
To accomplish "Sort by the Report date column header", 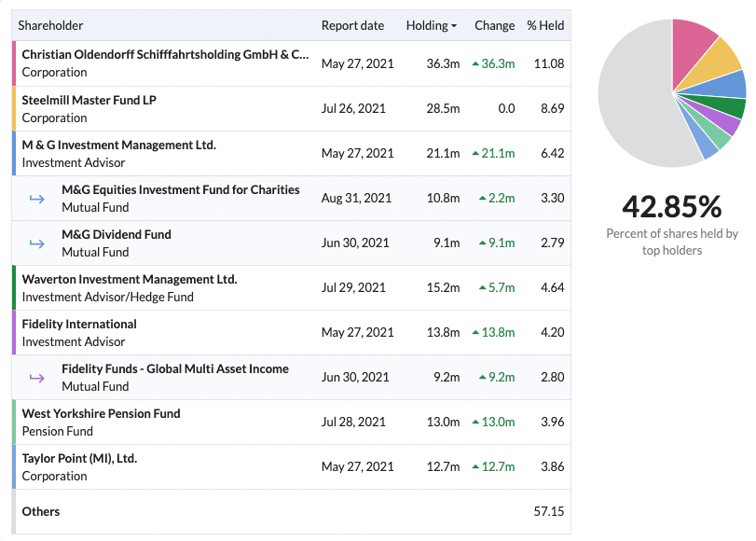I will [x=353, y=25].
